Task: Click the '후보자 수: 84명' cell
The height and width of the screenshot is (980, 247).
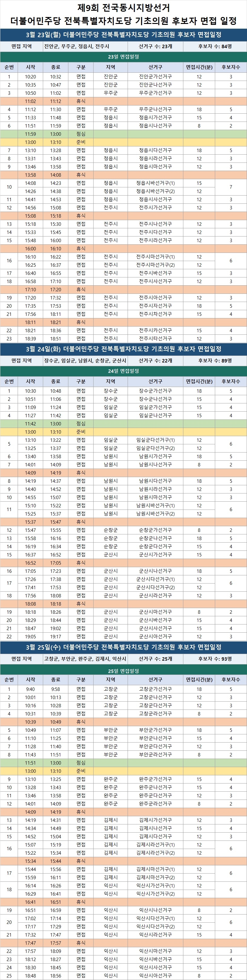Action: [x=215, y=46]
